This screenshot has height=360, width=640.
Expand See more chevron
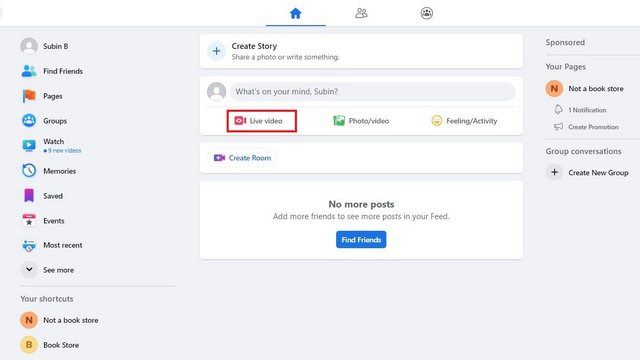29,270
